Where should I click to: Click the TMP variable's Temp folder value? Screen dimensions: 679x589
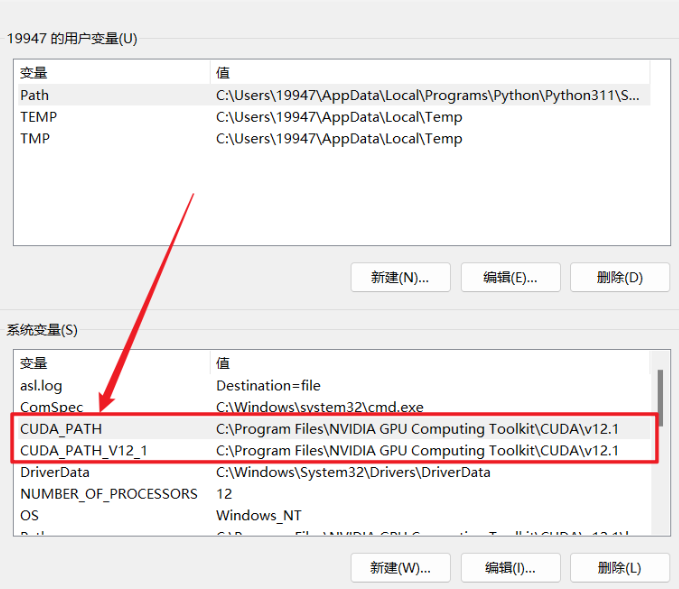[x=339, y=139]
